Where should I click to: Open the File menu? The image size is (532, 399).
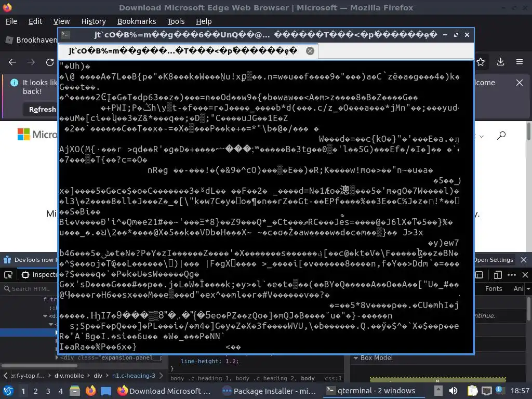(x=11, y=21)
